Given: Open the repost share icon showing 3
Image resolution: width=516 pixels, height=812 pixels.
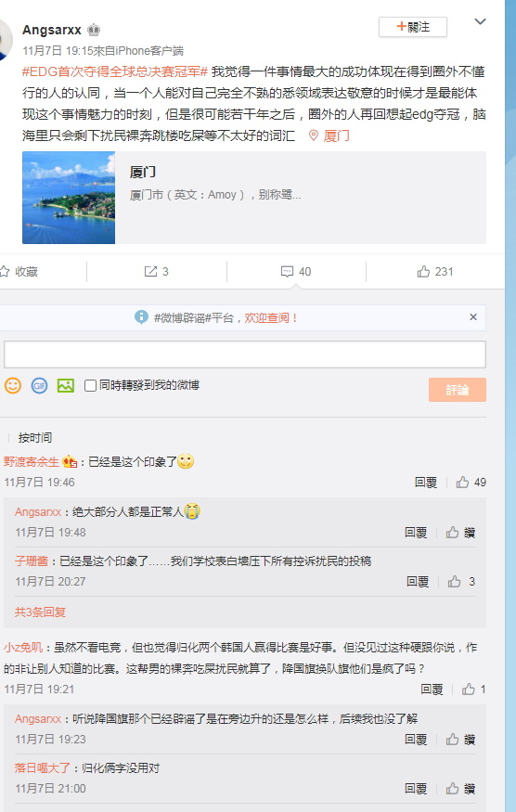Looking at the screenshot, I should point(150,271).
